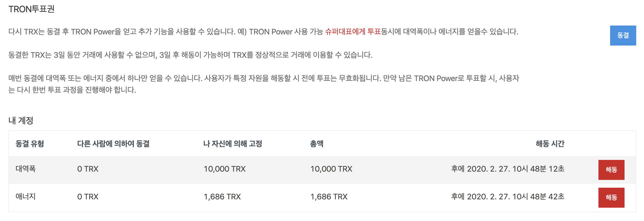Select the 나 자신에 의해 고정 column header
Image resolution: width=644 pixels, height=221 pixels.
point(233,144)
